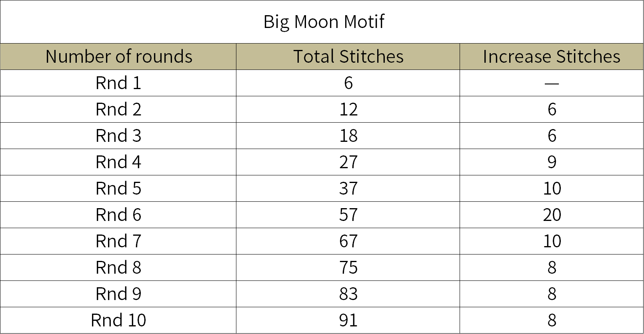This screenshot has height=334, width=644.
Task: Click the Rnd 8 row label
Action: 118,267
